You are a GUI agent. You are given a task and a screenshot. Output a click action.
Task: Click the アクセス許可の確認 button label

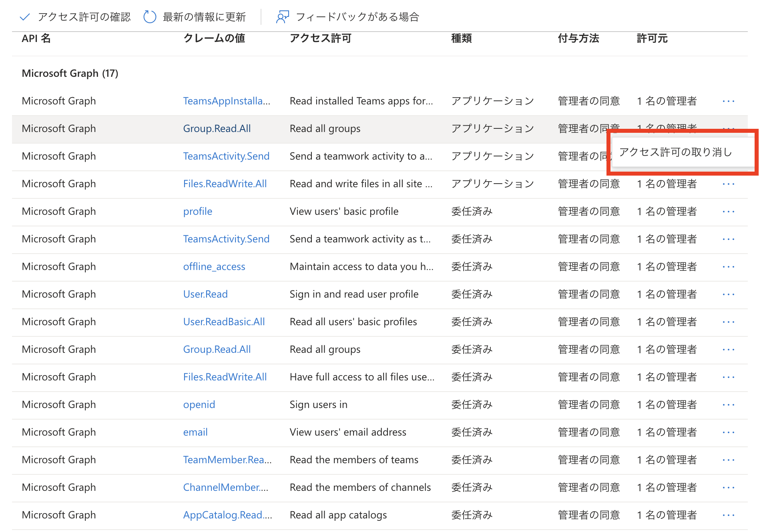click(84, 17)
